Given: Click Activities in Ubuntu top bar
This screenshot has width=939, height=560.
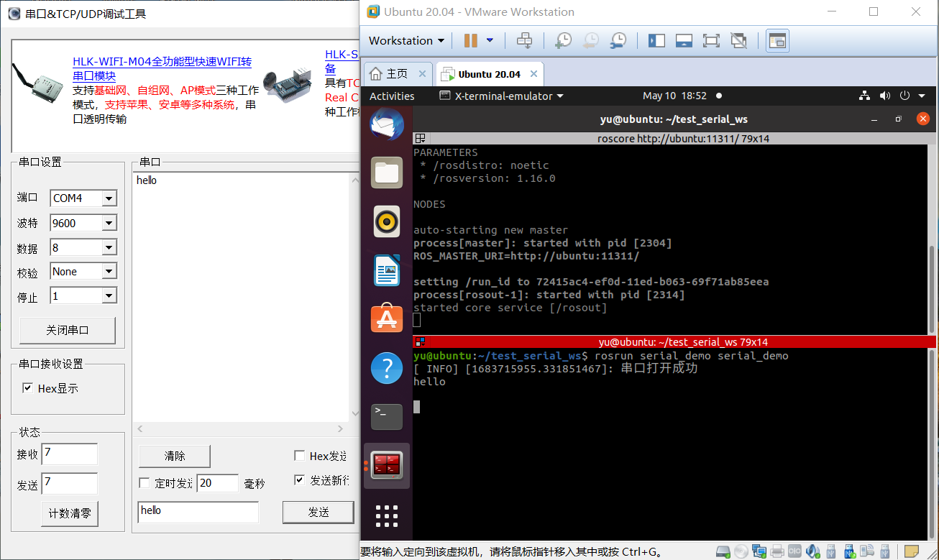Looking at the screenshot, I should [392, 96].
